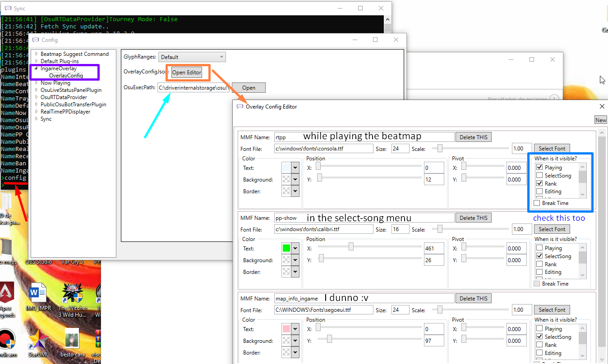608x364 pixels.
Task: Check Playing for the map_info_ingame overlay
Action: tap(539, 328)
